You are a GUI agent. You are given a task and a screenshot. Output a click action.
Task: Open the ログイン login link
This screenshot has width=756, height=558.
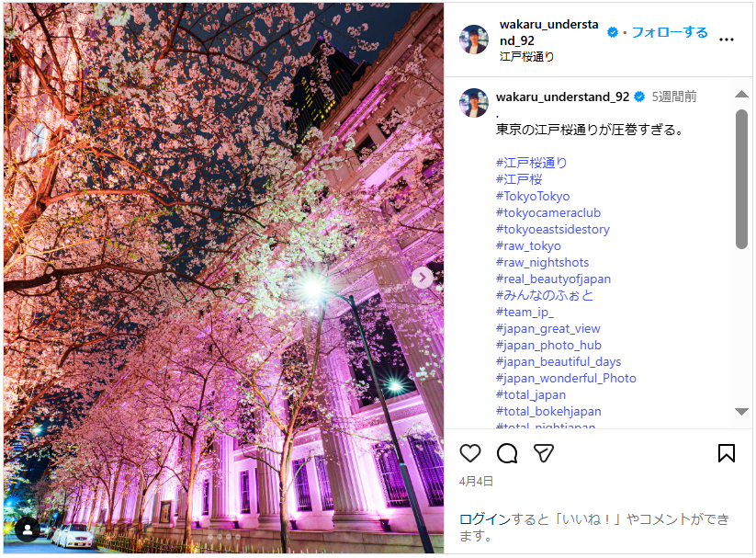coord(484,519)
